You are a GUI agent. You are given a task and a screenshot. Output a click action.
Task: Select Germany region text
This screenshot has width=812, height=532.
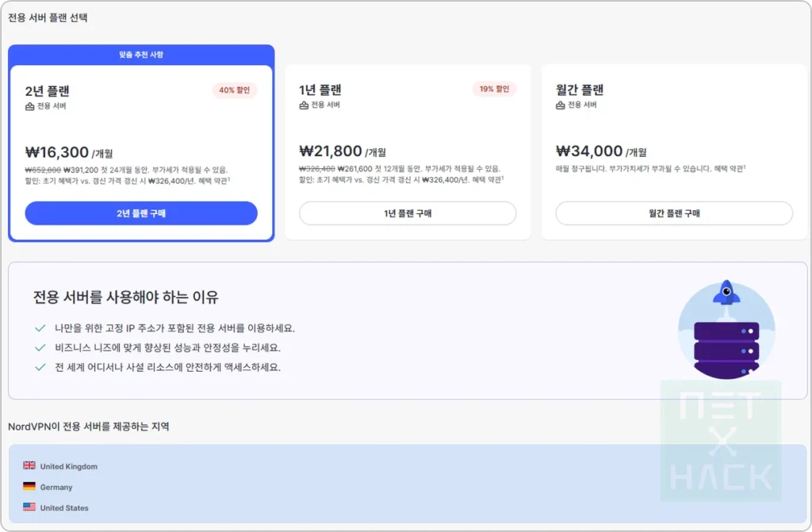[x=56, y=487]
